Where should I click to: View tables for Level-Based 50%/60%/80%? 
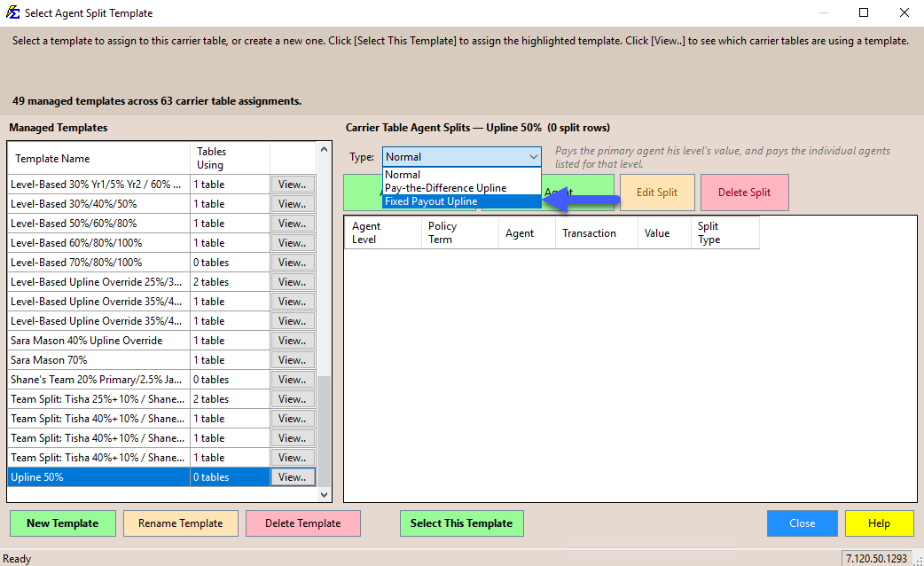[x=293, y=224]
